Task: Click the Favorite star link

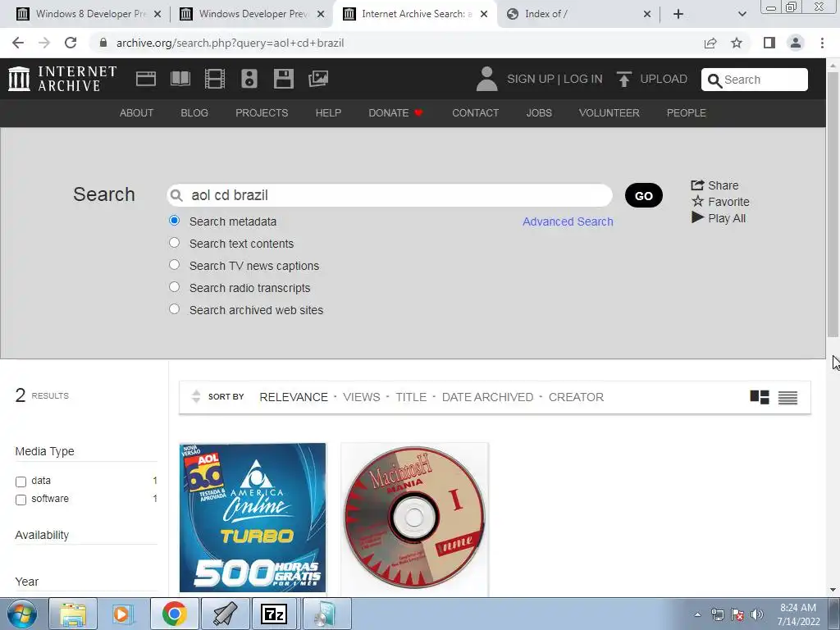Action: [x=720, y=202]
